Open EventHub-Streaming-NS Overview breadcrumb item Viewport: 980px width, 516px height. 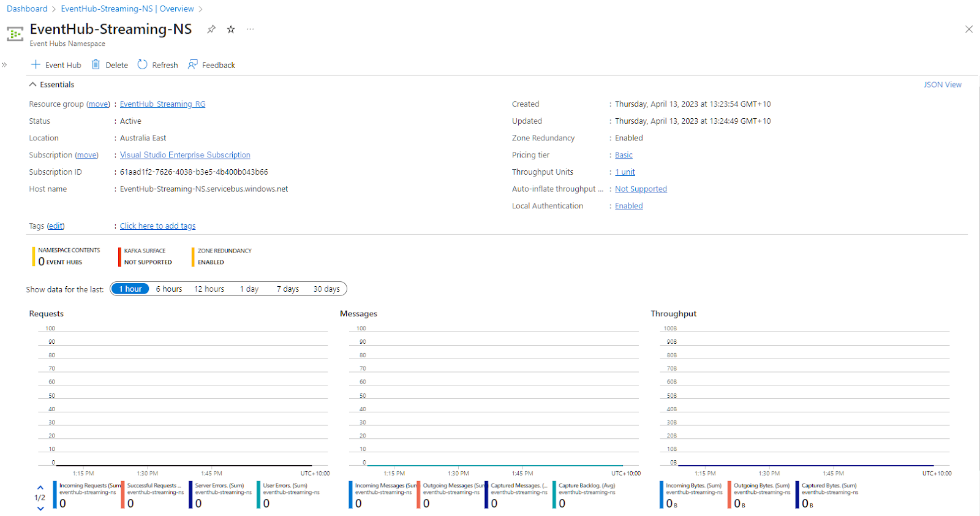[127, 9]
